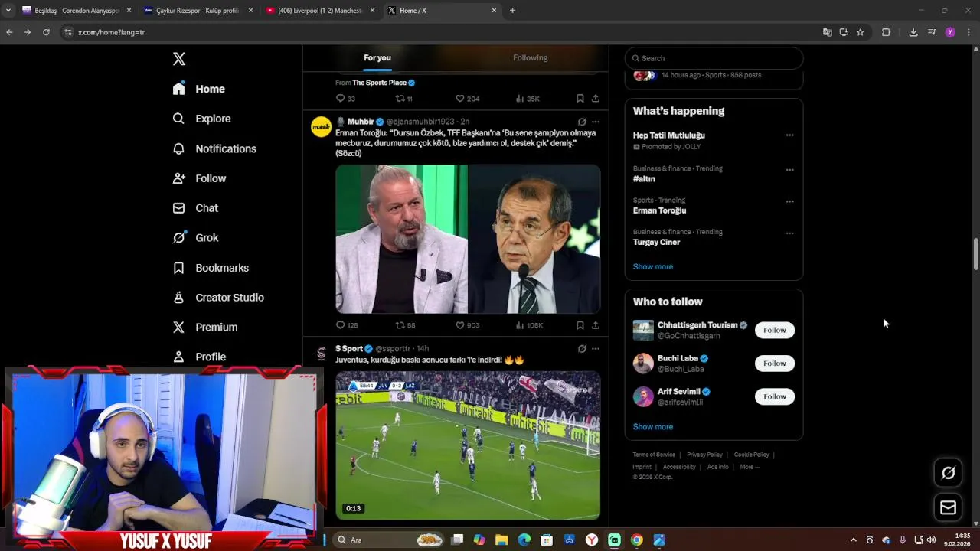
Task: Click the taskbar volume icon
Action: pos(931,540)
